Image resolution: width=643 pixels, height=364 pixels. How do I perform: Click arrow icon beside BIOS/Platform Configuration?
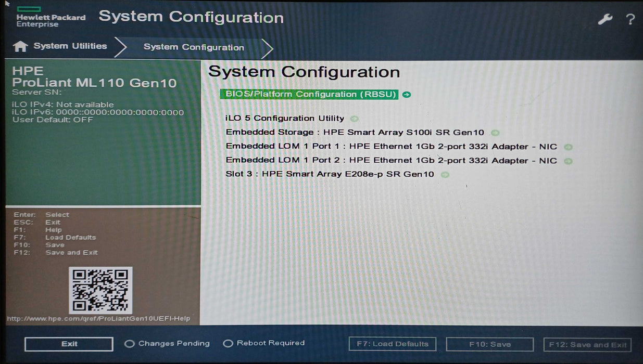pos(407,95)
